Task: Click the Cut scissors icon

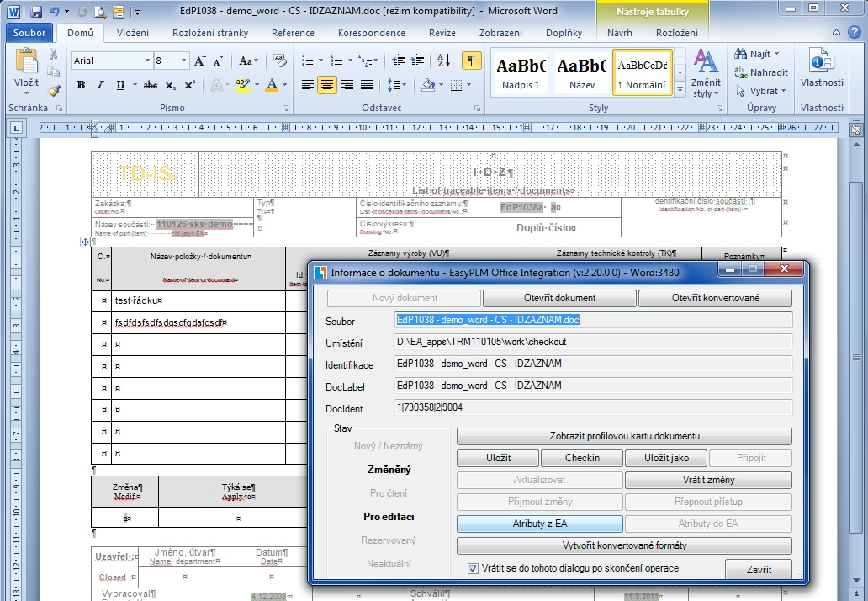Action: coord(53,54)
